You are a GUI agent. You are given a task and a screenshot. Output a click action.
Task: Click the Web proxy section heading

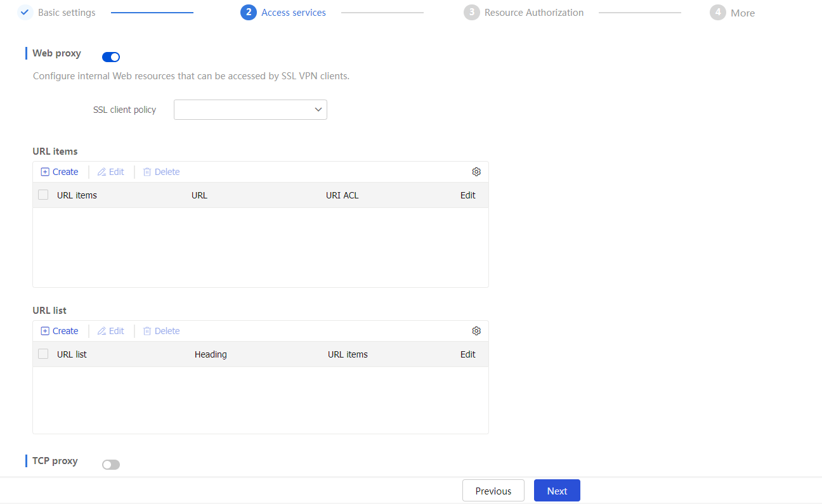coord(56,53)
